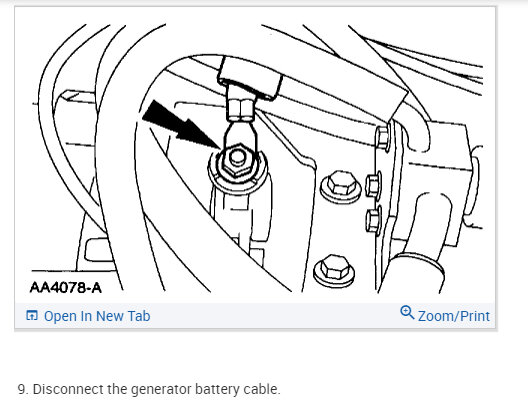Click the cable boot at top of terminal
Viewport: 528px width, 402px height.
point(250,78)
